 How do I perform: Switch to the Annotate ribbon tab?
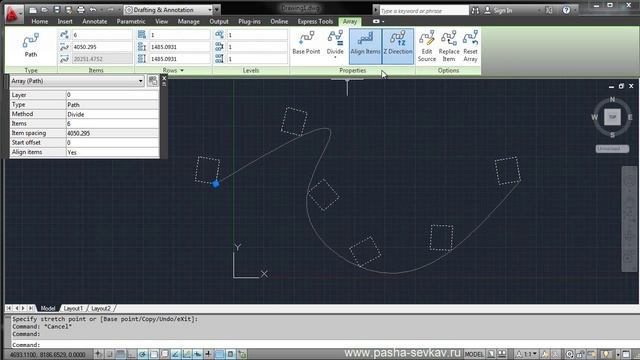coord(95,21)
